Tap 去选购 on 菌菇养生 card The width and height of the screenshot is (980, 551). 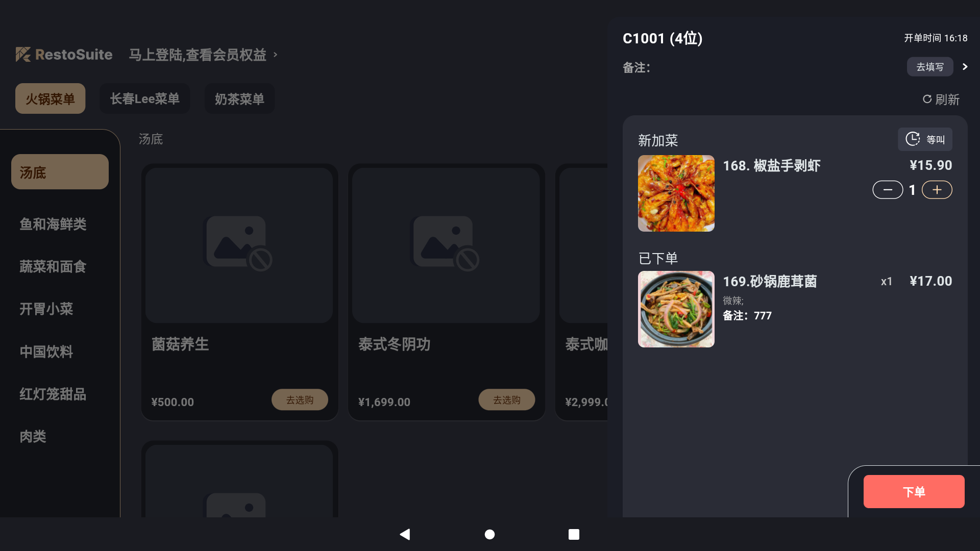(300, 399)
